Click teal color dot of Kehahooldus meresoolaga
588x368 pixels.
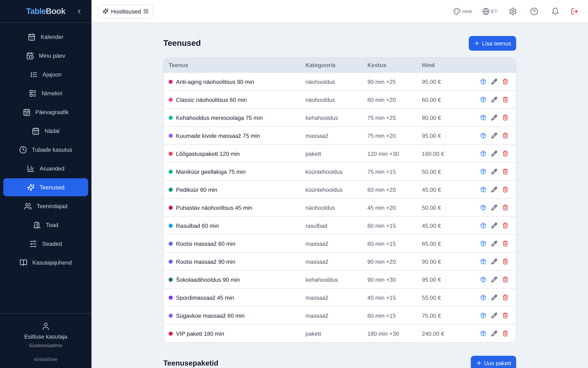(170, 118)
